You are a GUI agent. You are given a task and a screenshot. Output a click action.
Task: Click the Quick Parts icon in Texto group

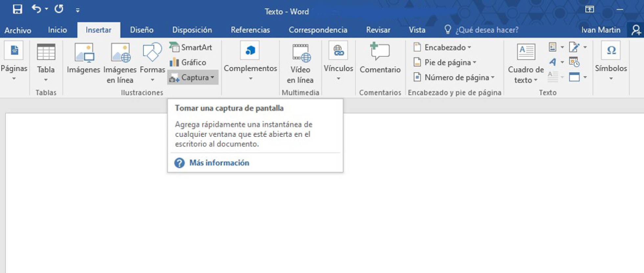point(553,47)
